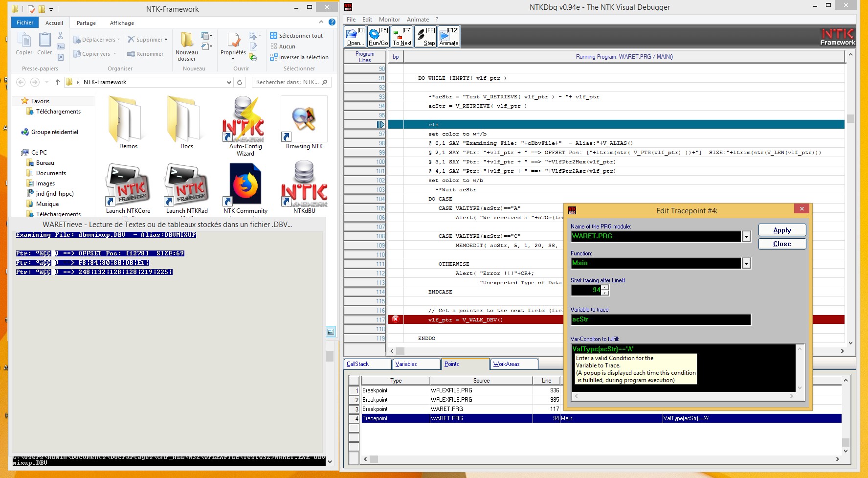
Task: Refresh the NTK-Framework folder view
Action: pyautogui.click(x=240, y=82)
